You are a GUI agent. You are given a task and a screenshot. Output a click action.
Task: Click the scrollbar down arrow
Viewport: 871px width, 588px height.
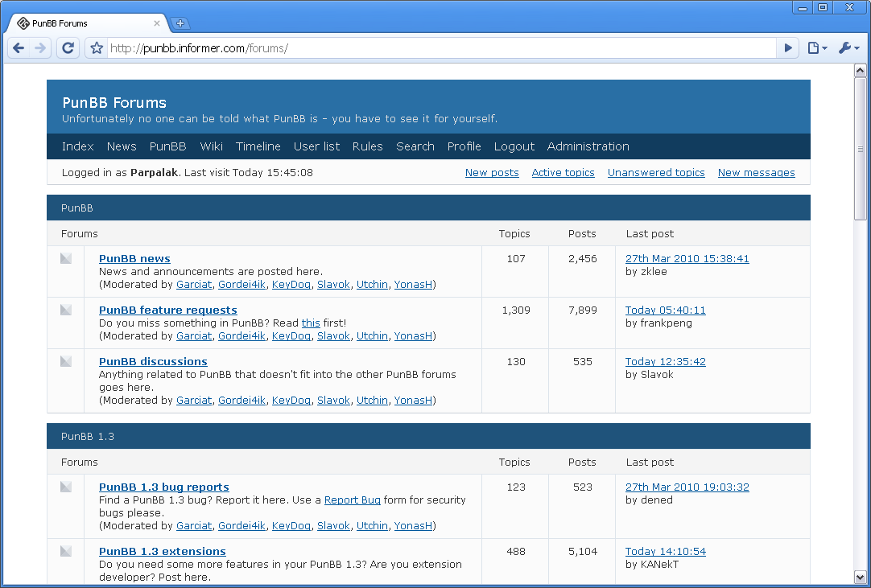tap(860, 577)
